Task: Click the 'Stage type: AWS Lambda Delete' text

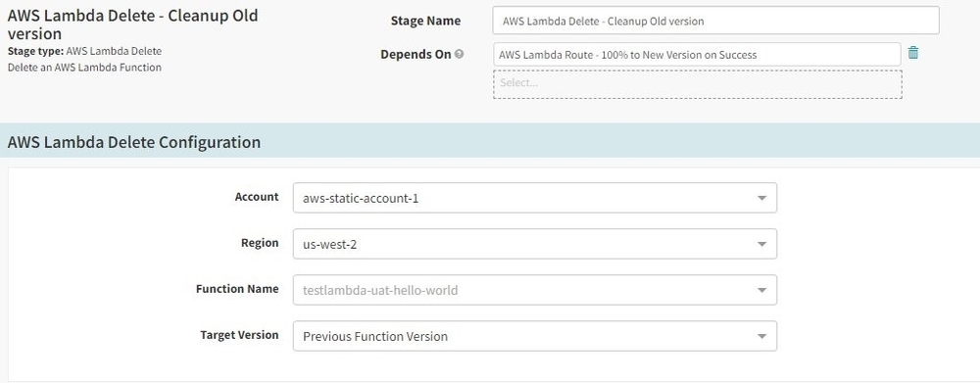Action: [x=84, y=51]
